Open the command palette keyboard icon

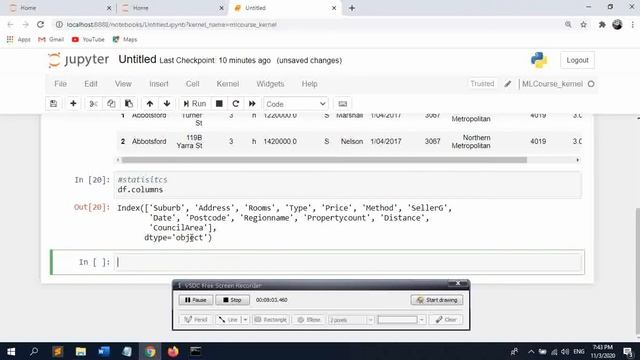click(343, 104)
